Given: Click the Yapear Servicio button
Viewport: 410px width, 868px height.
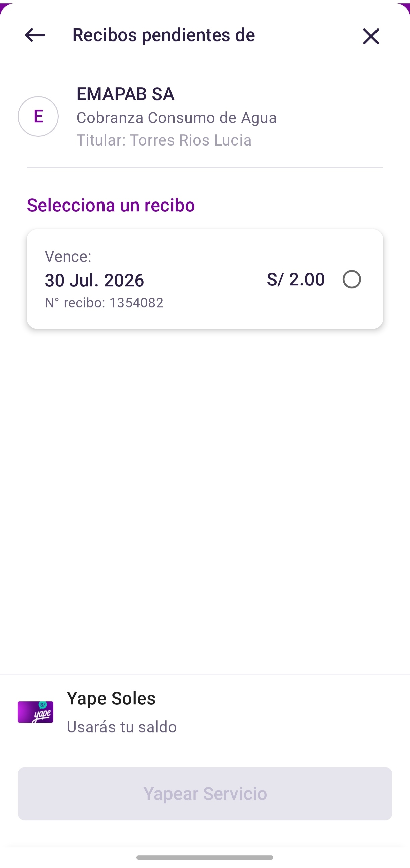Looking at the screenshot, I should tap(205, 794).
